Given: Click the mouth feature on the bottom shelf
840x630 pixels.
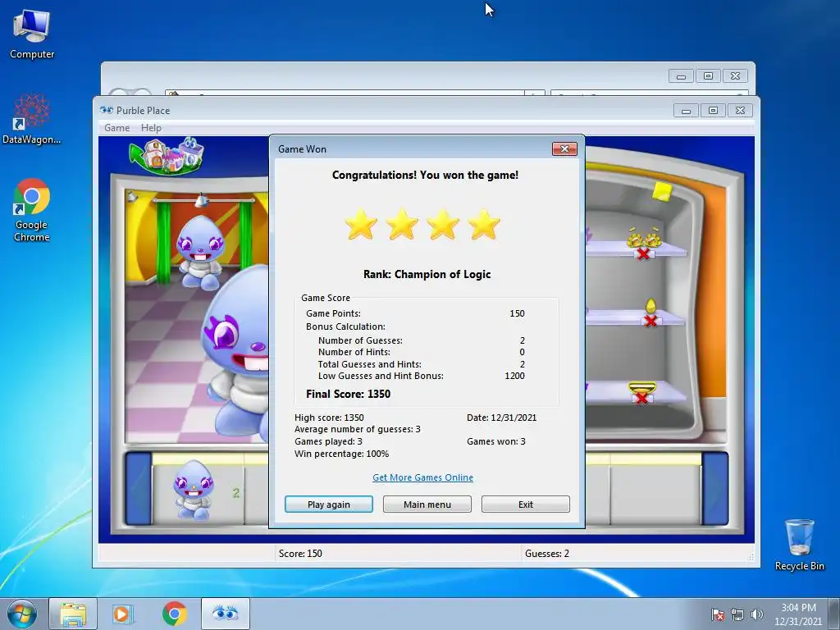Looking at the screenshot, I should (x=641, y=387).
